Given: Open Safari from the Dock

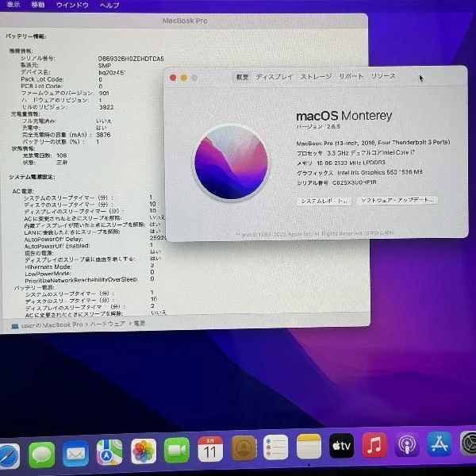Looking at the screenshot, I should click(x=9, y=455).
